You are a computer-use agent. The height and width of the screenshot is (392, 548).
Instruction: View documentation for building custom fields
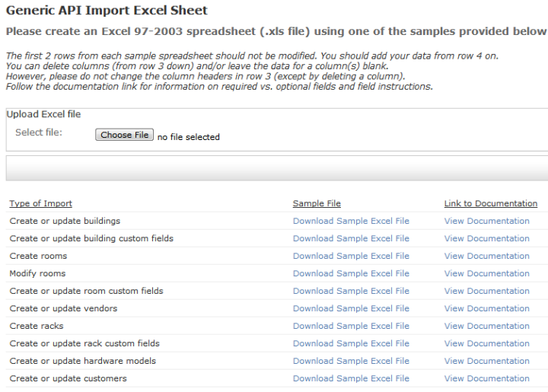click(x=486, y=238)
